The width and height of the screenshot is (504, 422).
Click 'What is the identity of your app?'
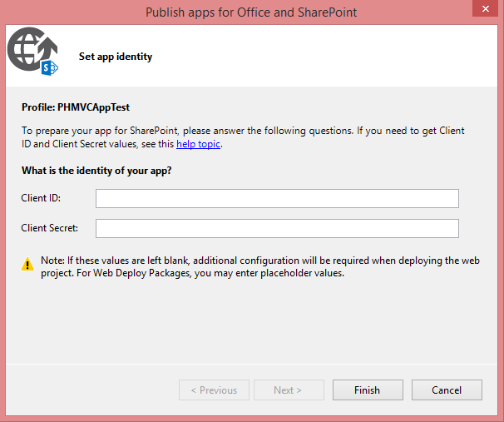click(x=96, y=171)
